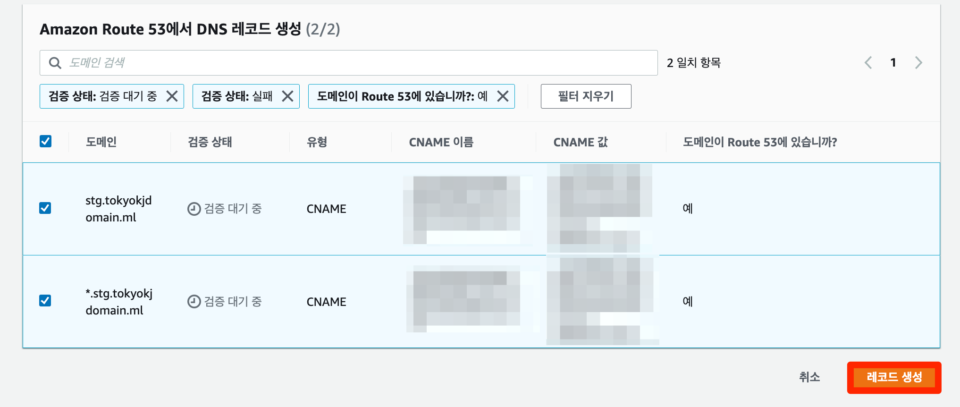The height and width of the screenshot is (407, 960).
Task: Click clock icon for stg.tokyokjdomain.ml status
Action: 193,209
